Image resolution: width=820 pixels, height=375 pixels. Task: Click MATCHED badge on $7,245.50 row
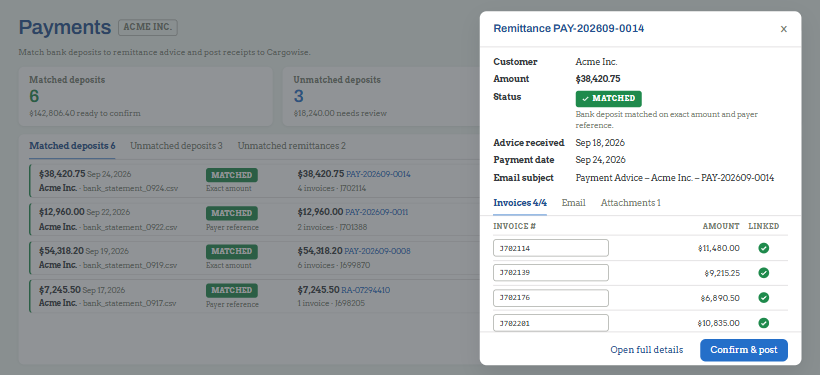point(232,290)
